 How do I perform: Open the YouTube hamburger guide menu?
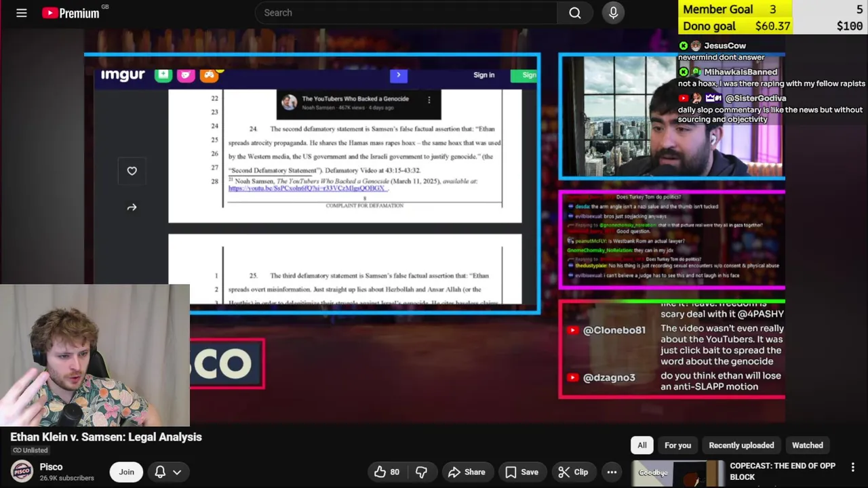point(22,13)
